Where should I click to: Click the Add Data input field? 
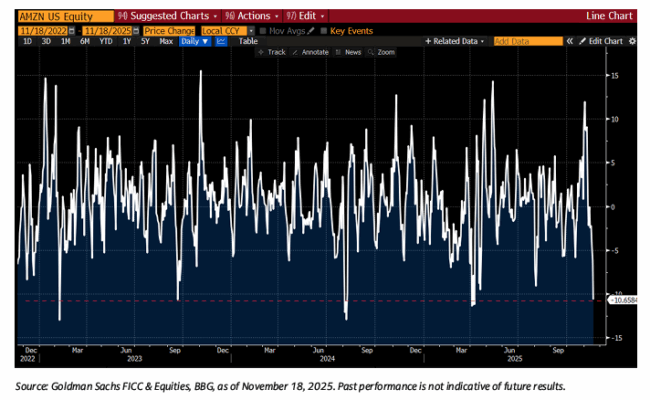[528, 41]
